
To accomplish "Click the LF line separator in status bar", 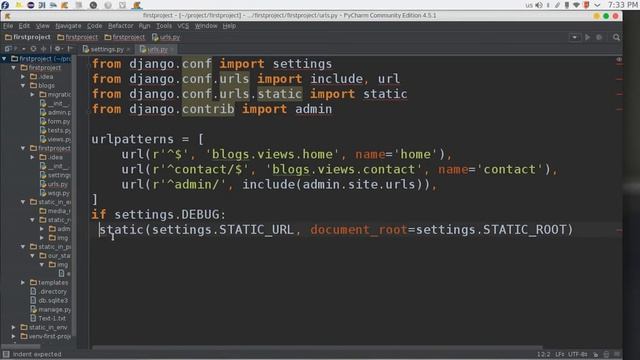I will point(559,354).
